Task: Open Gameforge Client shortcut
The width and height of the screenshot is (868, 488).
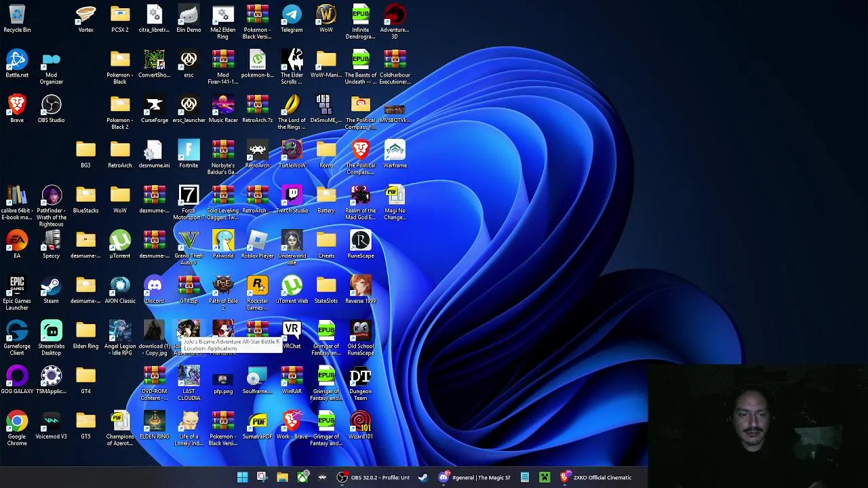Action: click(x=17, y=339)
